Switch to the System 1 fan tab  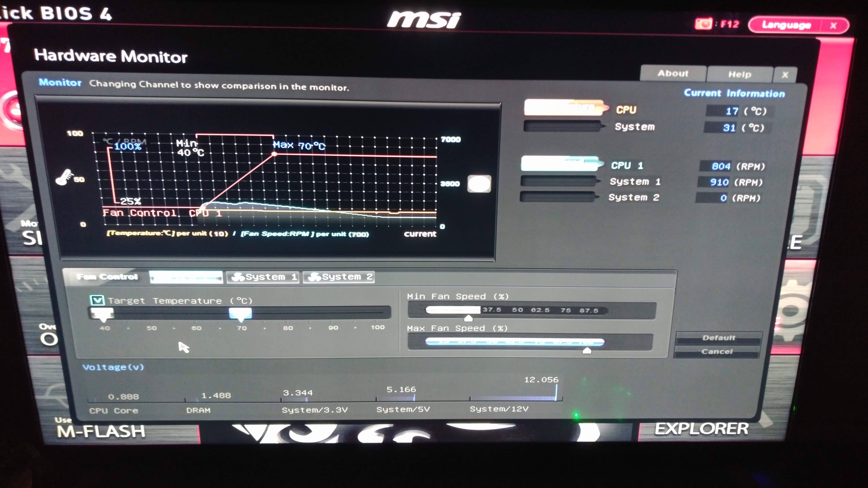(x=263, y=277)
